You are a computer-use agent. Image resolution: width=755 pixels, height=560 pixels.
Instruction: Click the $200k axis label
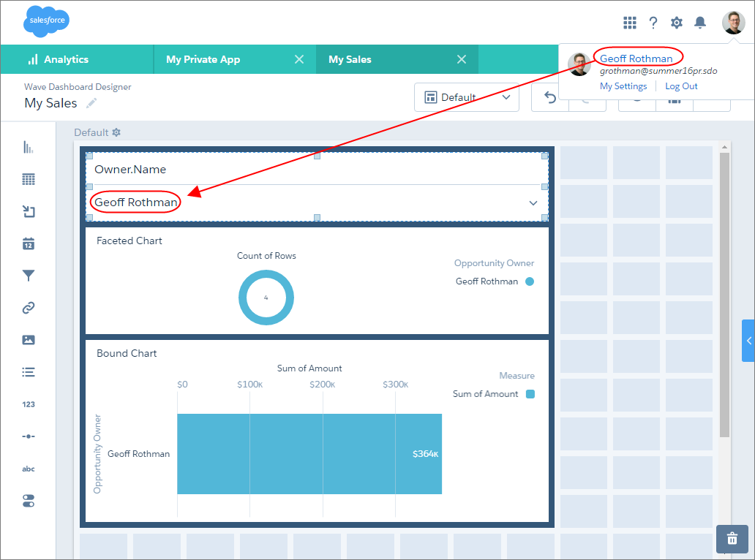click(322, 385)
